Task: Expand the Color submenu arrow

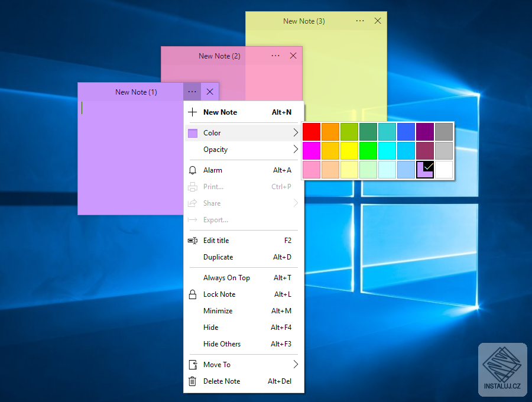Action: pyautogui.click(x=296, y=133)
